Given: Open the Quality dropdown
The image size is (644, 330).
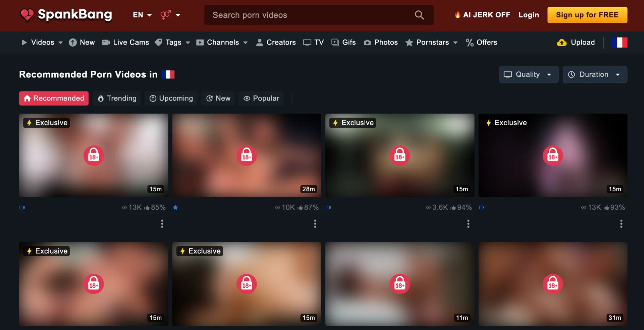Looking at the screenshot, I should click(528, 74).
